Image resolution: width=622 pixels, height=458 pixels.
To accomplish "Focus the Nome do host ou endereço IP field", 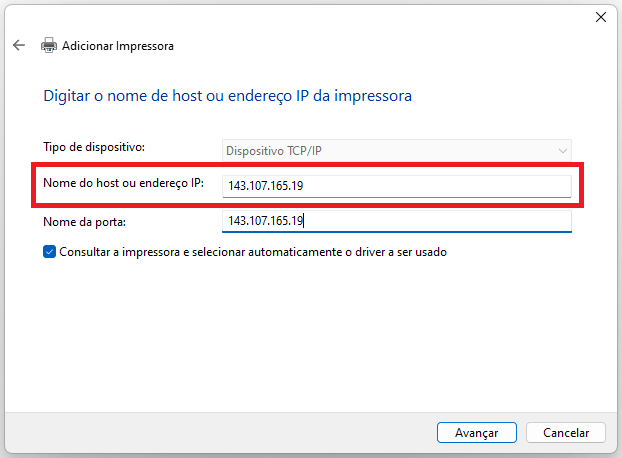I will point(397,186).
